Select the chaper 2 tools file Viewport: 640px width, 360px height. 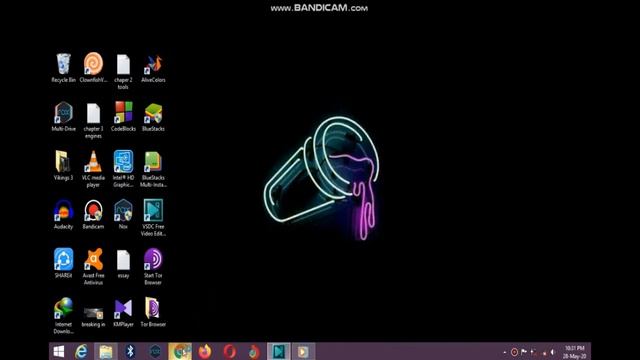point(123,71)
